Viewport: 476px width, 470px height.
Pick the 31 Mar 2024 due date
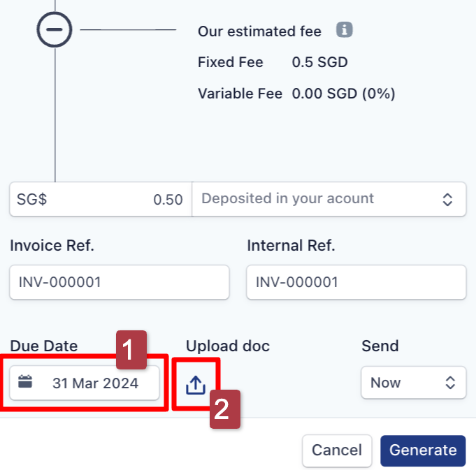click(x=95, y=383)
